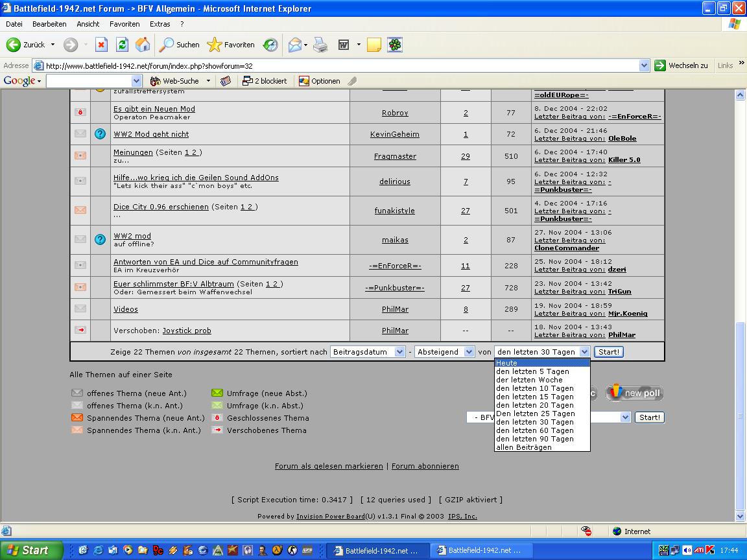Open the History toolbar icon
The width and height of the screenshot is (747, 560).
click(270, 45)
